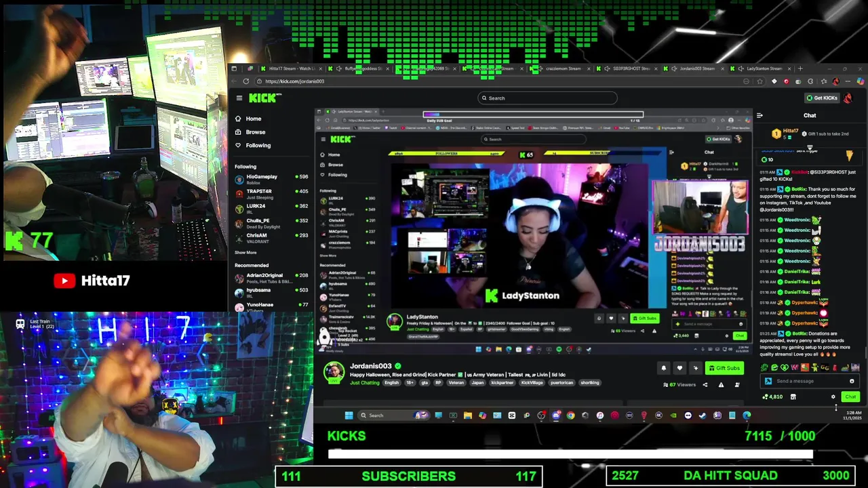This screenshot has width=868, height=488.
Task: Open Steam from the taskbar
Action: 703,415
